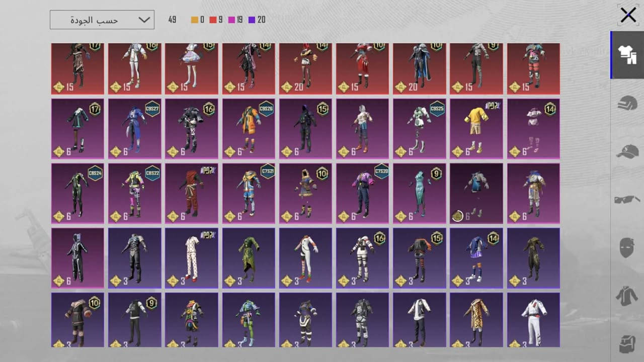Screen dimensions: 644x362
Task: Open the sunglasses category in sidebar
Action: click(627, 200)
